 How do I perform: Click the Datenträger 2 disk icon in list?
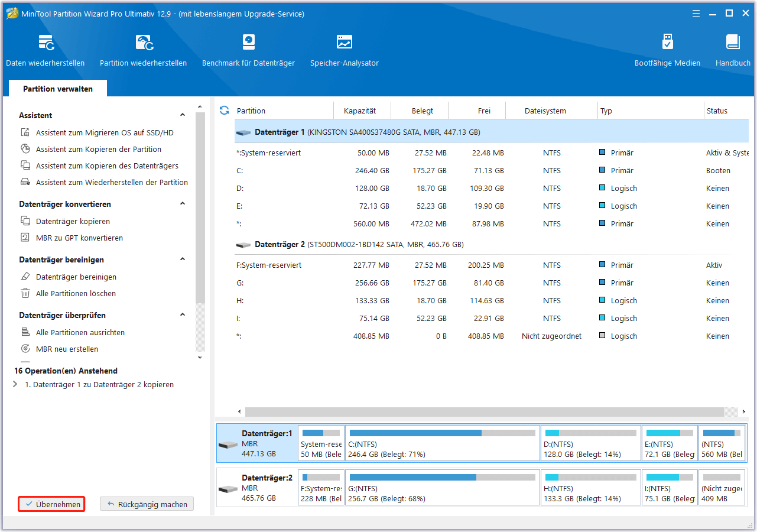click(x=243, y=245)
